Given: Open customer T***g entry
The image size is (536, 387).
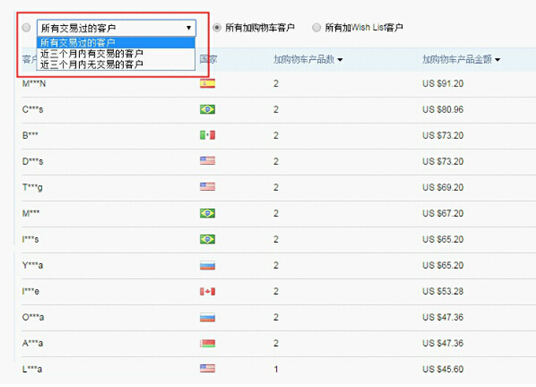Looking at the screenshot, I should click(x=32, y=187).
